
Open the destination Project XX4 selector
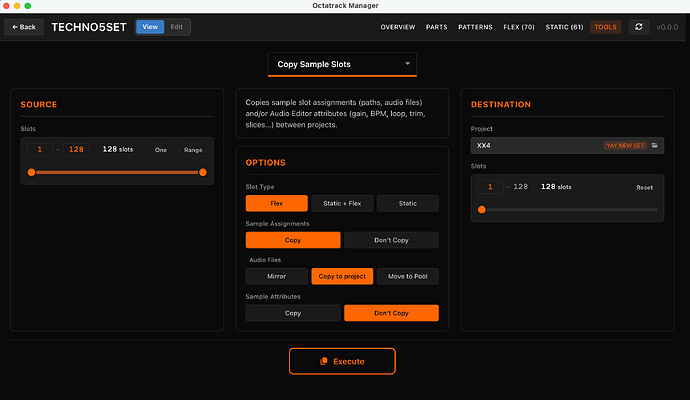click(567, 145)
